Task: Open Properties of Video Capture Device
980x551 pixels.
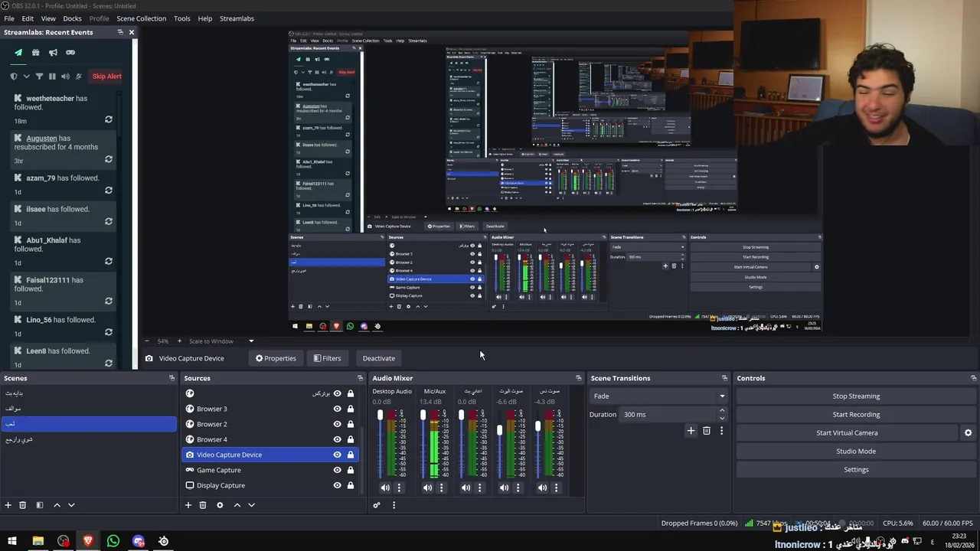Action: coord(276,358)
